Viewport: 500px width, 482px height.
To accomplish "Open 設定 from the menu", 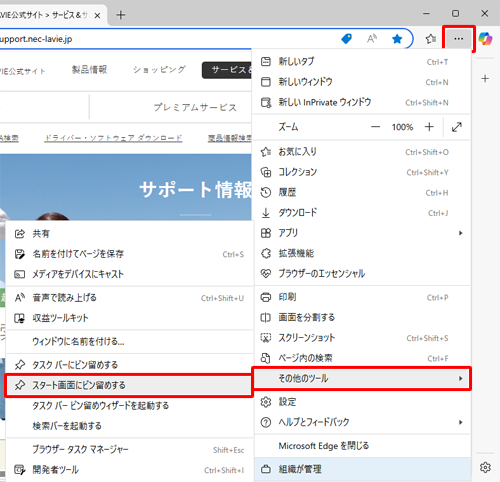I will (x=362, y=402).
